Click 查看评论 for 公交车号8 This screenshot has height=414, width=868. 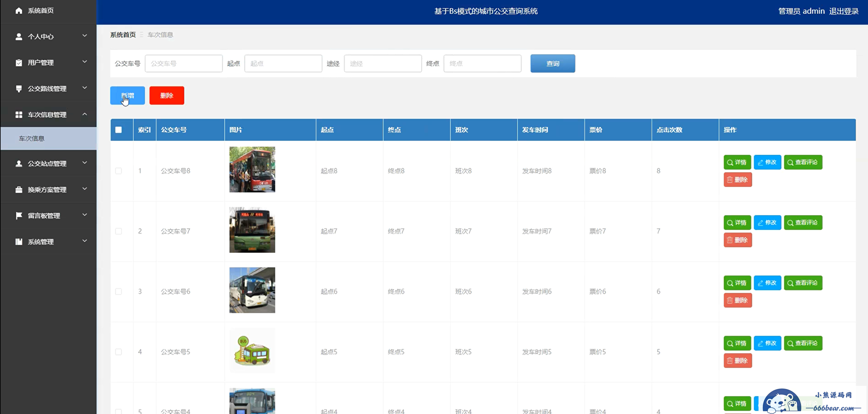coord(803,162)
